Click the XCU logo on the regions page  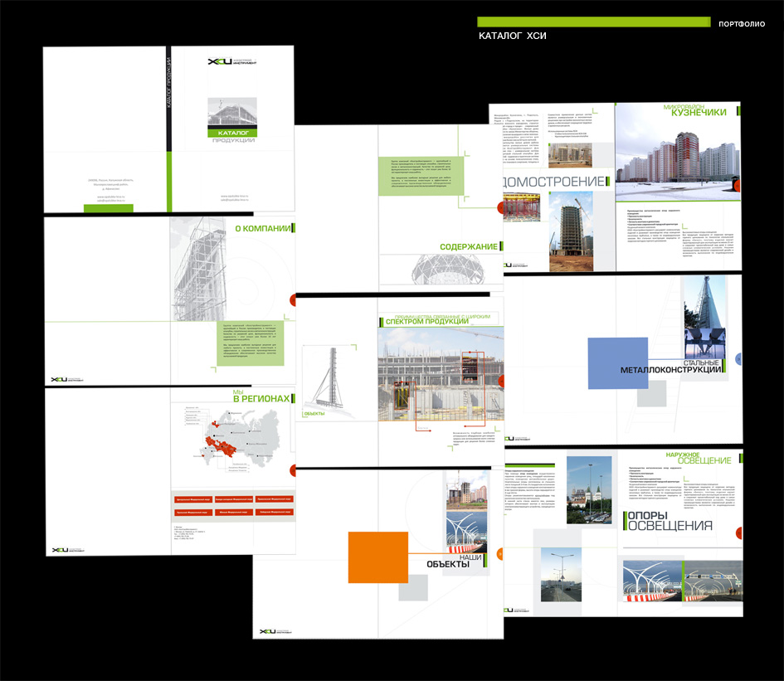68,550
